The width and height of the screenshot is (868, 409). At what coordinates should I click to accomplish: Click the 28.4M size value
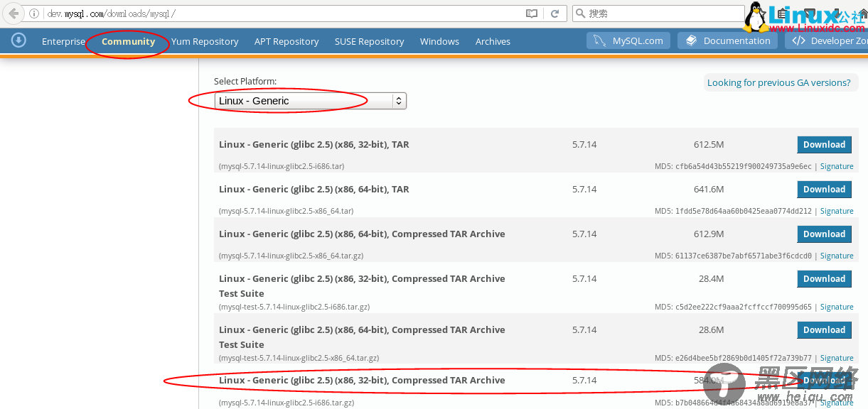pos(711,278)
